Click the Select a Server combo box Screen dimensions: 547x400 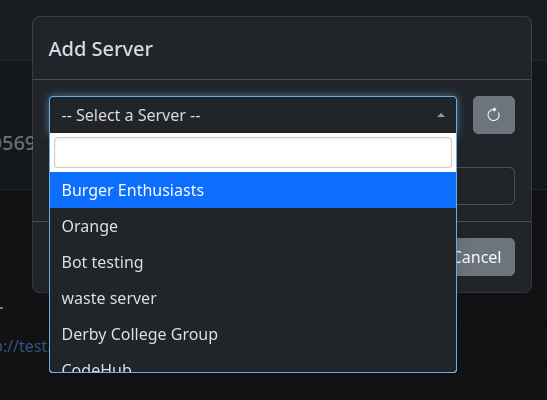click(253, 115)
